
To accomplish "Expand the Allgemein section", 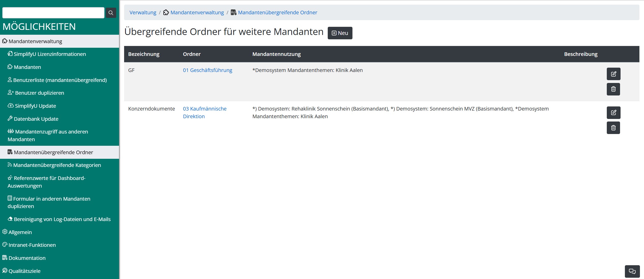I will pos(20,232).
